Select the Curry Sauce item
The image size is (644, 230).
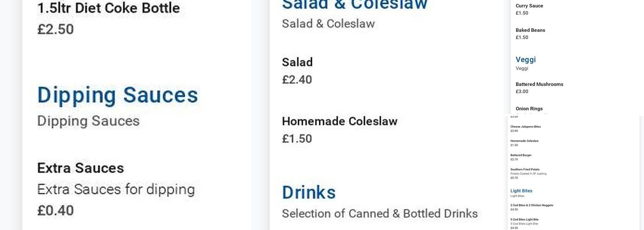[529, 6]
